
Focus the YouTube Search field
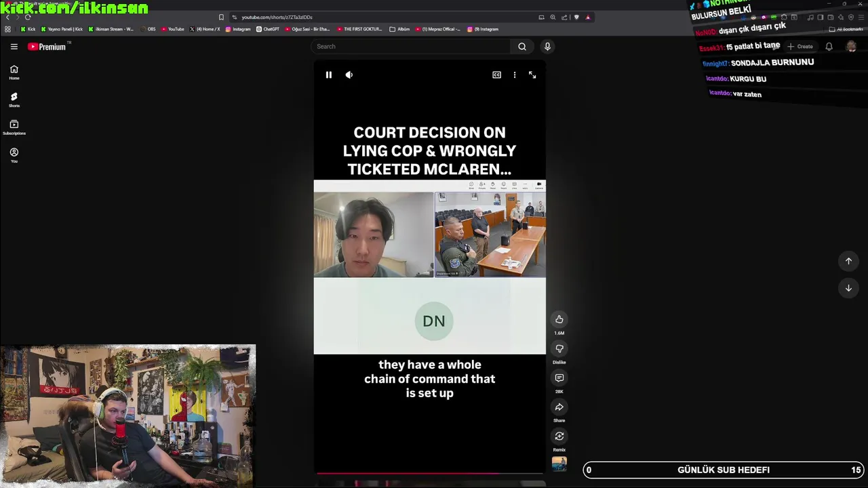pyautogui.click(x=412, y=47)
